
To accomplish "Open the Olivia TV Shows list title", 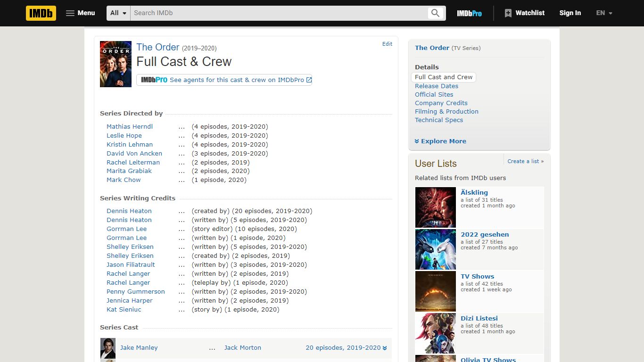I will click(488, 360).
